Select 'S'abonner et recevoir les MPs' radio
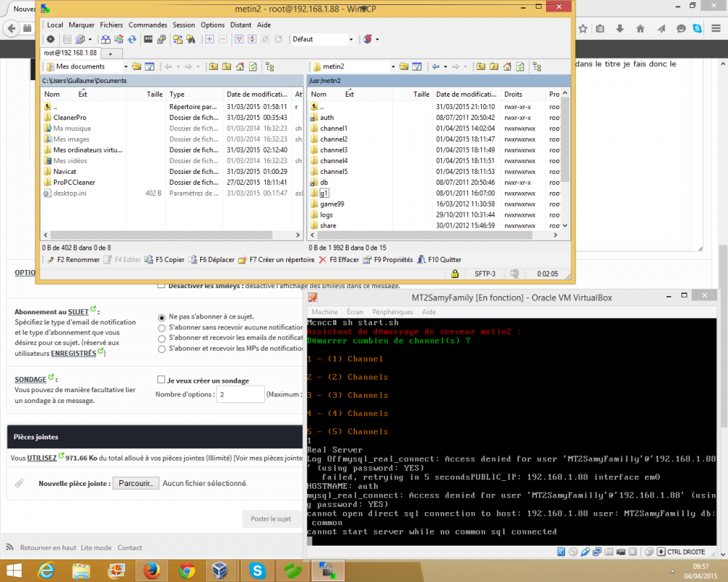This screenshot has width=728, height=582. pyautogui.click(x=162, y=349)
